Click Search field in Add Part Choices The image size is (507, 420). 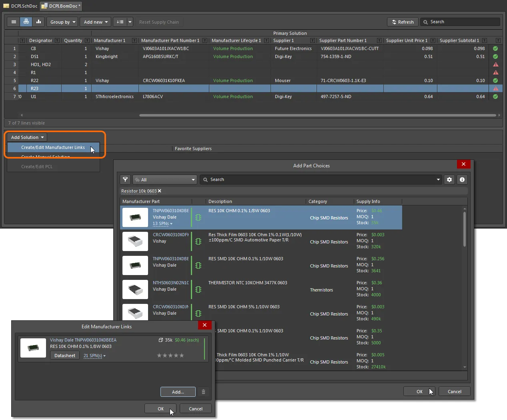pyautogui.click(x=320, y=179)
